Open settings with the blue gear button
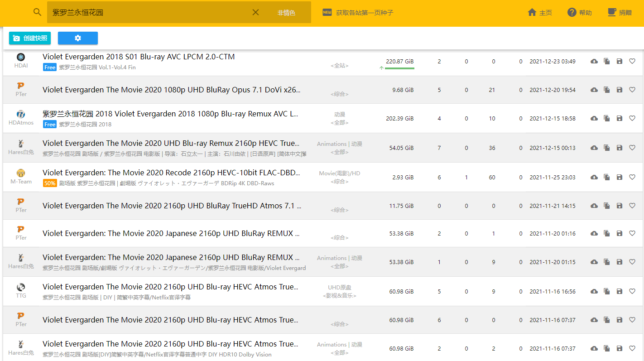This screenshot has width=644, height=361. click(x=78, y=38)
